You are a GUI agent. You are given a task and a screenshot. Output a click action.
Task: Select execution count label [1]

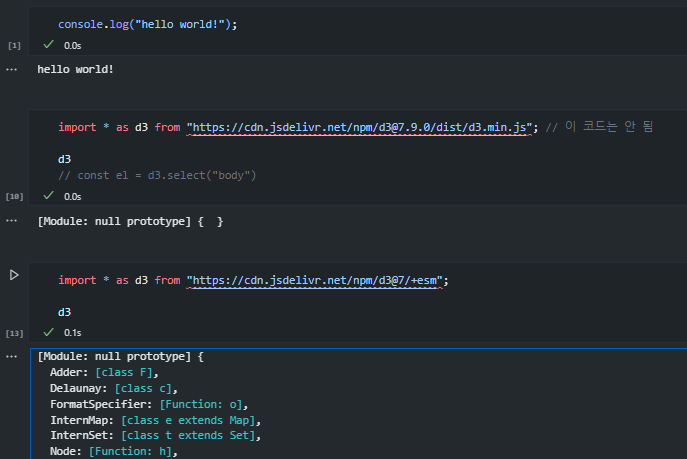pos(14,46)
